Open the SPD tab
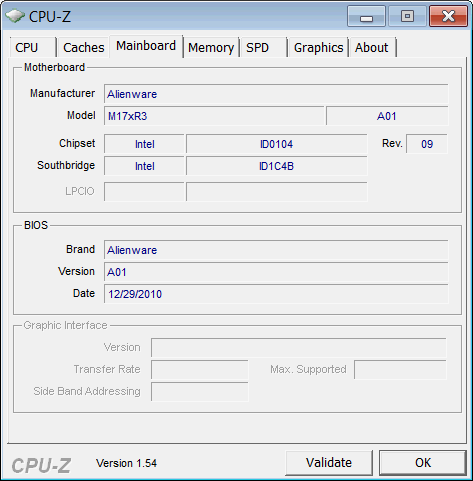473x481 pixels. 263,47
